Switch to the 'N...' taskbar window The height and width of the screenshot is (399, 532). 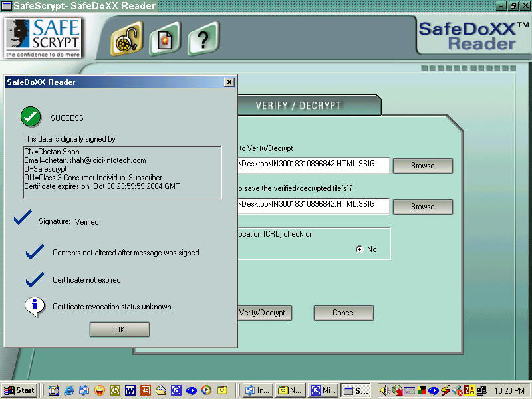[x=291, y=390]
